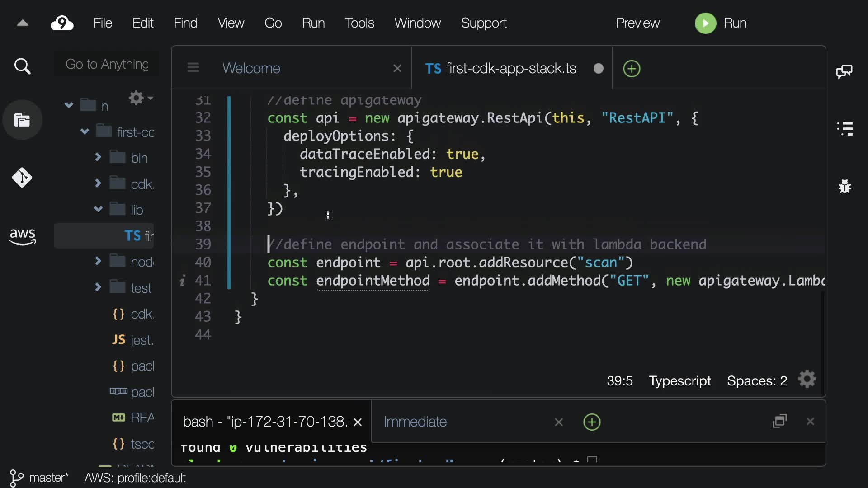Click the editor settings gear icon
The width and height of the screenshot is (868, 488).
coord(807,380)
